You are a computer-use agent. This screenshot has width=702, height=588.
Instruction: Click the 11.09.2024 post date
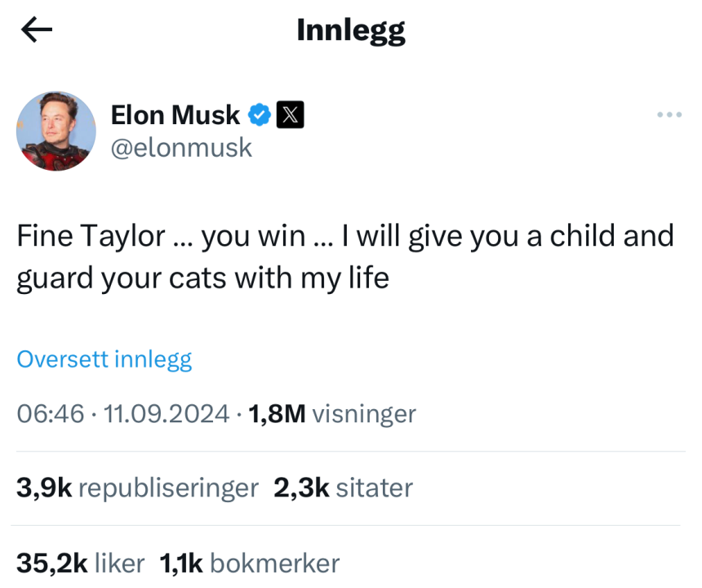pyautogui.click(x=167, y=414)
